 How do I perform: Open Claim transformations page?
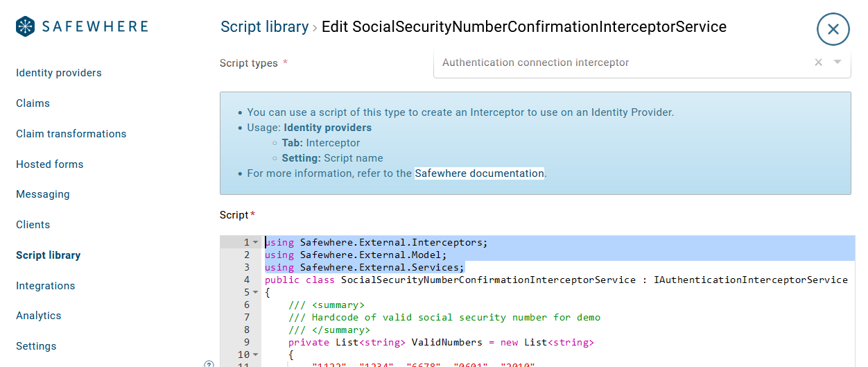(71, 134)
